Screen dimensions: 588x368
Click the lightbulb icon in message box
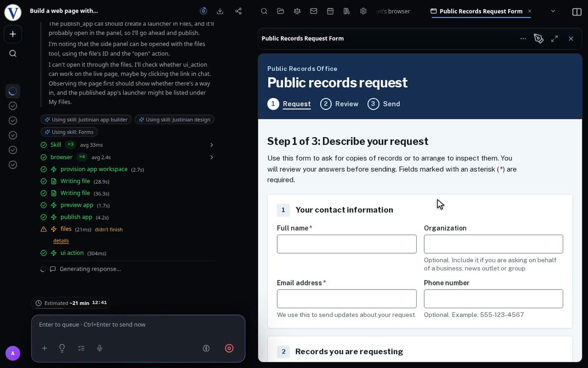click(x=62, y=348)
